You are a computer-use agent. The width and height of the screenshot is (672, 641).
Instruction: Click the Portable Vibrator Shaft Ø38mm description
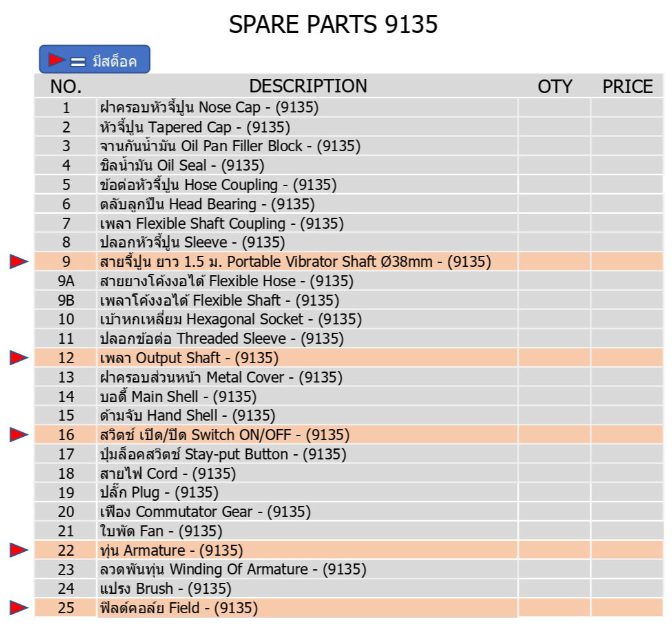pyautogui.click(x=295, y=262)
